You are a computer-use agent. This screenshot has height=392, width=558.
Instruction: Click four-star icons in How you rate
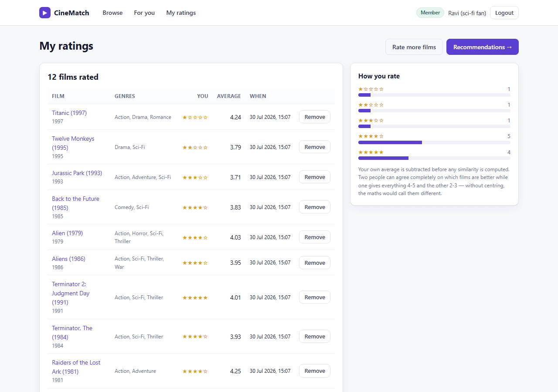point(371,136)
